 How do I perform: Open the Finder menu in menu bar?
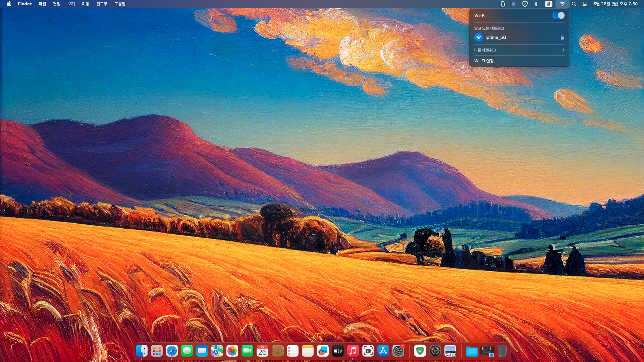24,4
